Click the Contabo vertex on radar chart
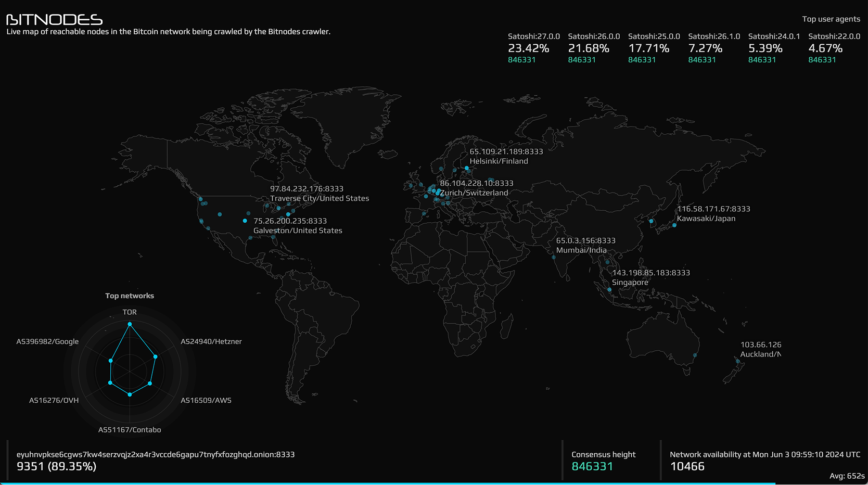The height and width of the screenshot is (485, 868). click(x=130, y=394)
